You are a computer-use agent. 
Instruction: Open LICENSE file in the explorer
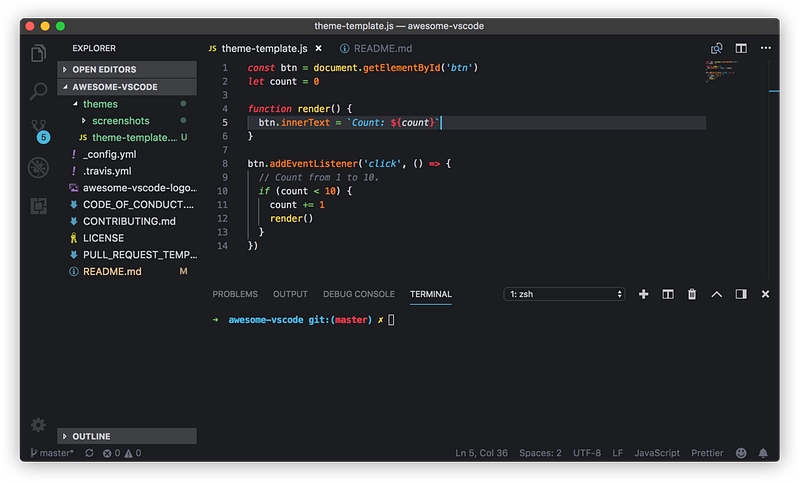[103, 238]
